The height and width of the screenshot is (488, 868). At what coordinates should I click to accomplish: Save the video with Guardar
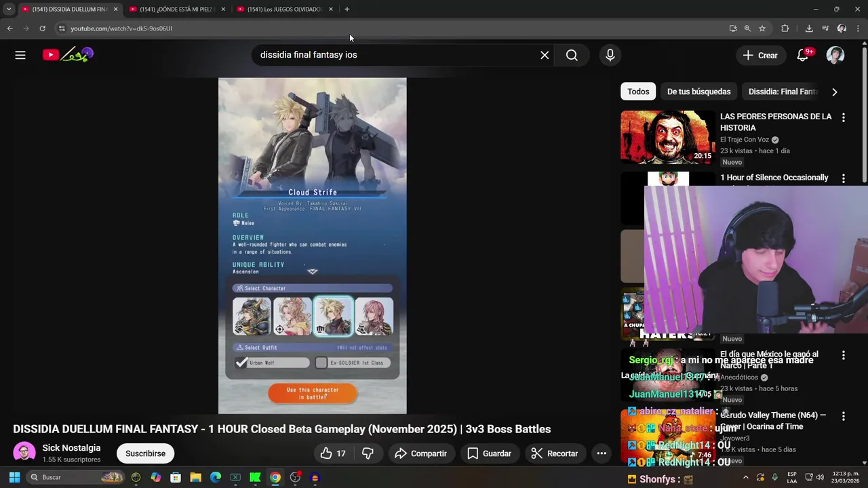point(489,453)
